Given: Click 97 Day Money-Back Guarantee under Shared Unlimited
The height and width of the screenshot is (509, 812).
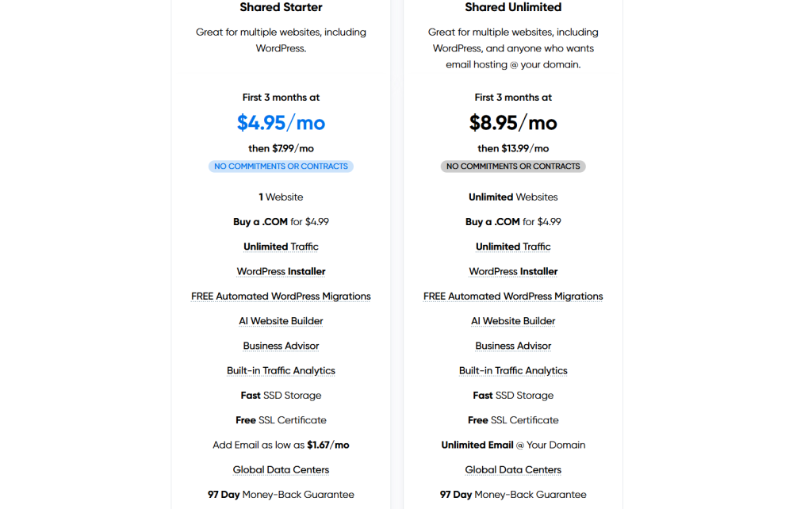Looking at the screenshot, I should (x=513, y=495).
